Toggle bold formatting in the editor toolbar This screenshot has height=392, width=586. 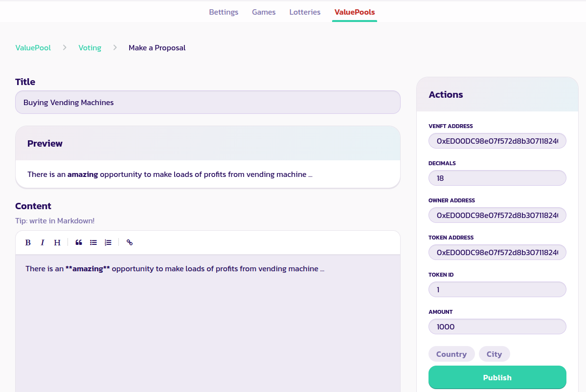point(28,242)
